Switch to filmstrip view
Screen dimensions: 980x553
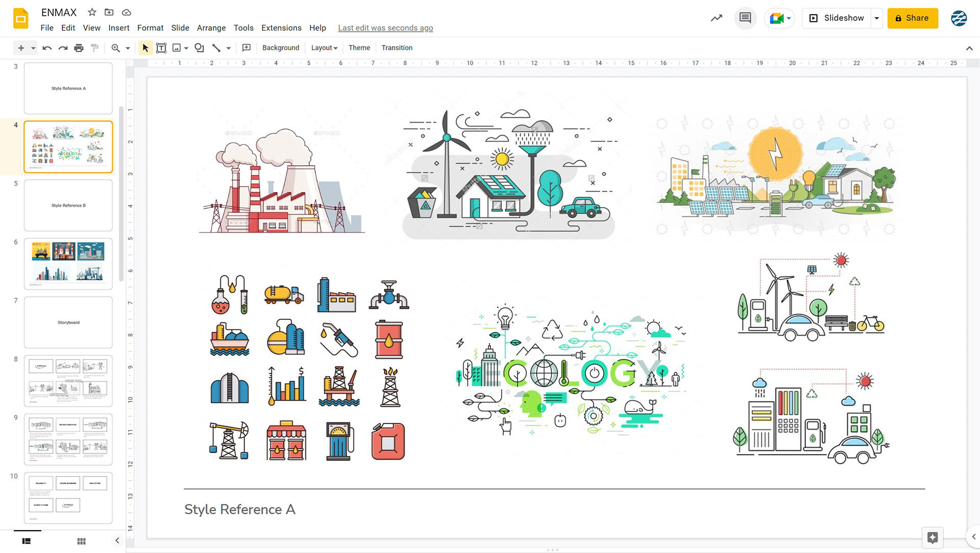click(27, 541)
